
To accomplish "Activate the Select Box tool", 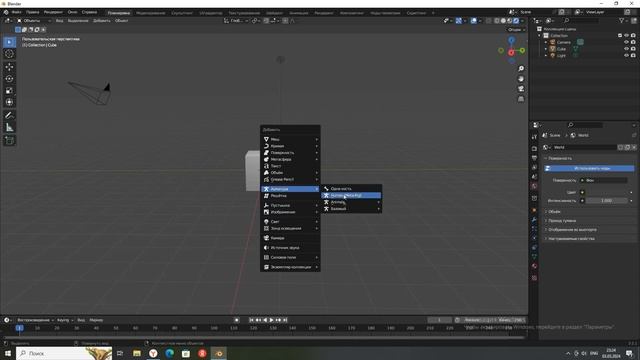I will point(9,42).
